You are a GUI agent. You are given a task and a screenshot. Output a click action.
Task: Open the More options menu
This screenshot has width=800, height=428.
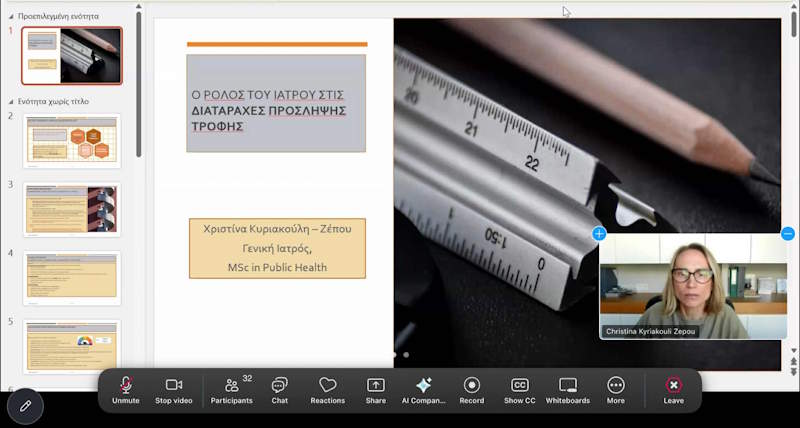point(616,385)
